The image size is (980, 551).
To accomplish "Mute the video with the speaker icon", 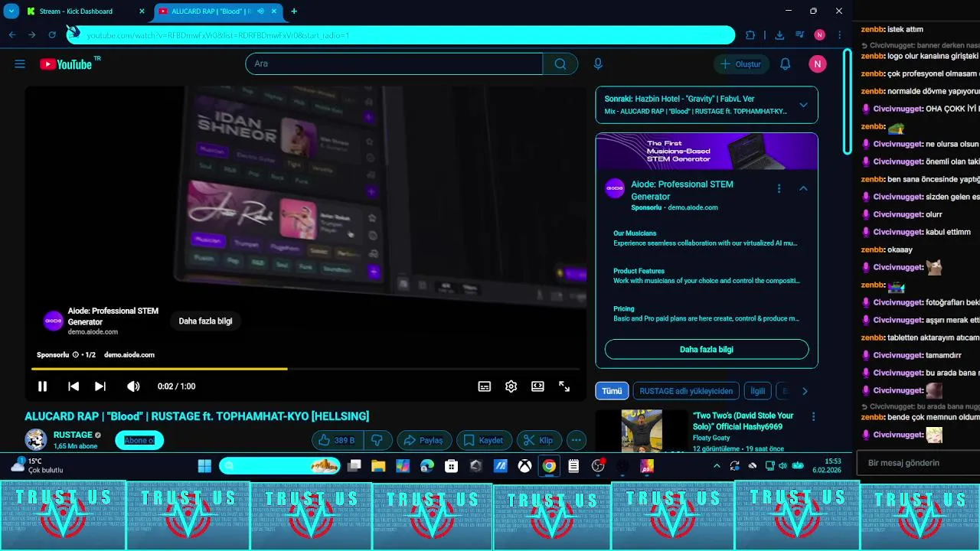I will coord(133,386).
